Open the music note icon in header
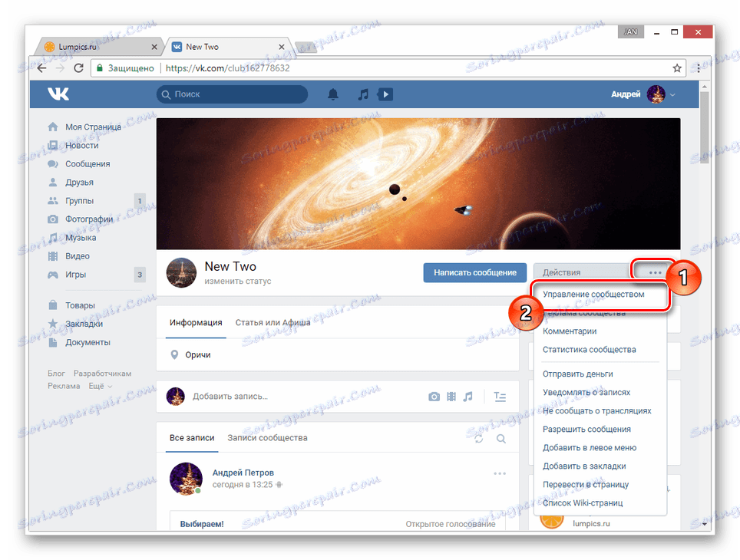 pos(363,94)
